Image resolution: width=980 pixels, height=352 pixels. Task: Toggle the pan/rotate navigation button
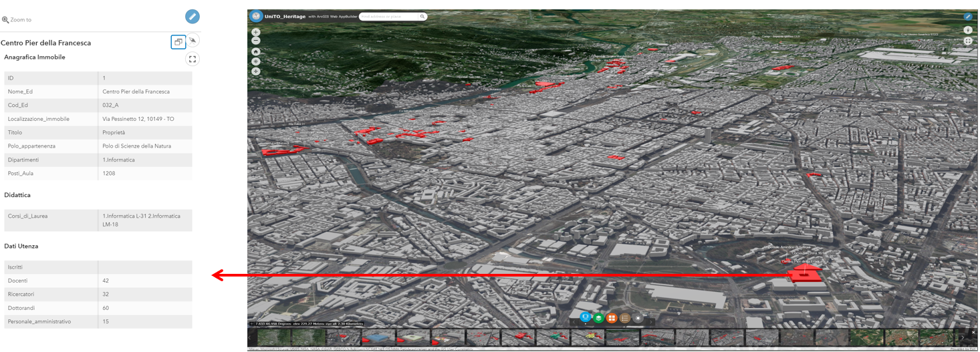tap(256, 71)
